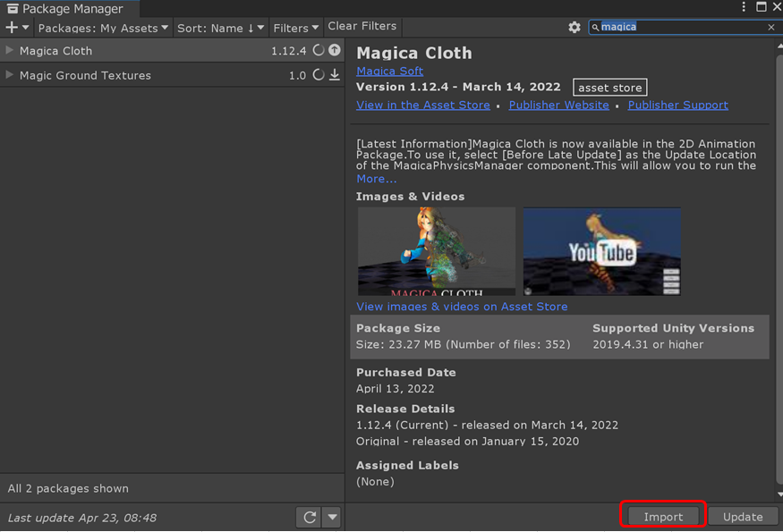This screenshot has height=532, width=783.
Task: Import the Magica Cloth package
Action: coord(662,515)
